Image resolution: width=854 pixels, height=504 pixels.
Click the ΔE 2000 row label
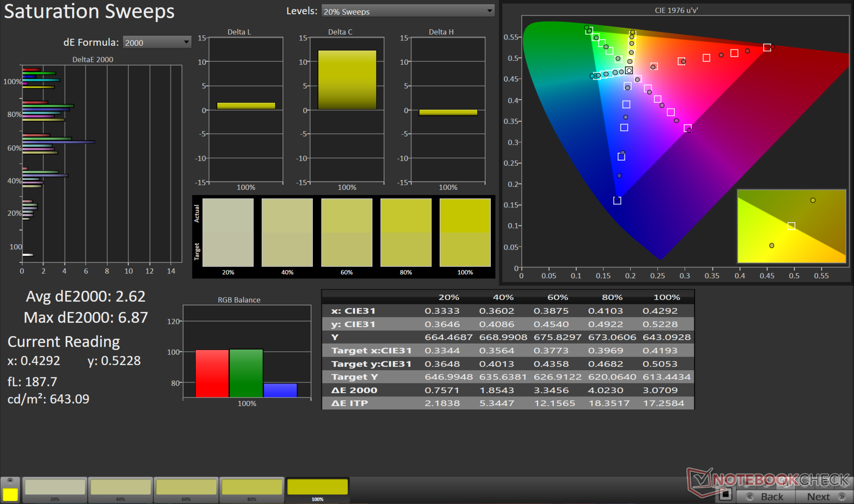click(354, 390)
